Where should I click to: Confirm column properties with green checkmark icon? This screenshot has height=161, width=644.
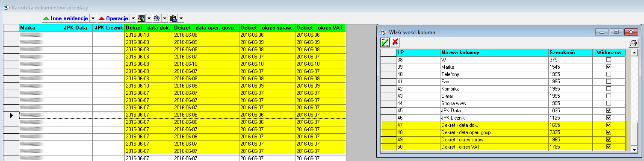[x=385, y=42]
